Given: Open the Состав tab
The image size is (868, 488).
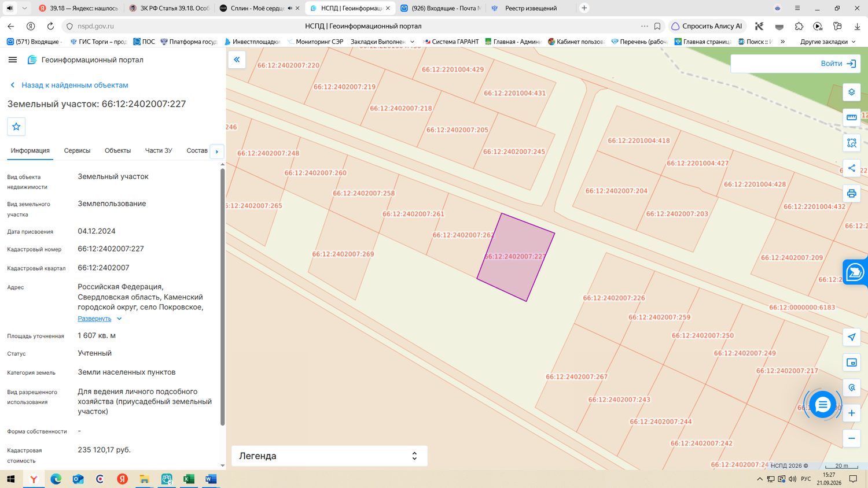Looking at the screenshot, I should pyautogui.click(x=197, y=150).
